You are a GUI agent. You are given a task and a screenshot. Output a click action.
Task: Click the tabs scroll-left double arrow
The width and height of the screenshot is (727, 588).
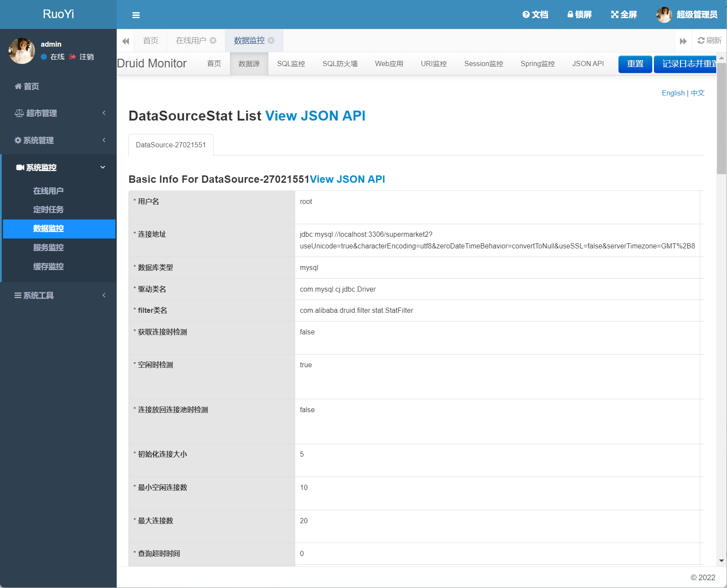(x=126, y=41)
